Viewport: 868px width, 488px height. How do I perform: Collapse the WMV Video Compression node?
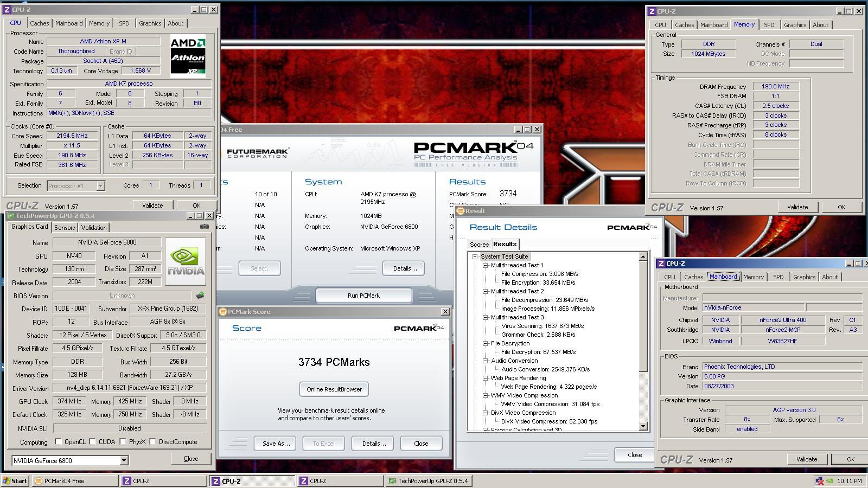486,395
